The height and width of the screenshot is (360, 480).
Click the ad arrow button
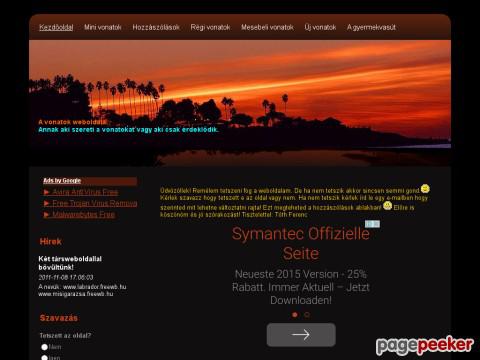point(301,335)
